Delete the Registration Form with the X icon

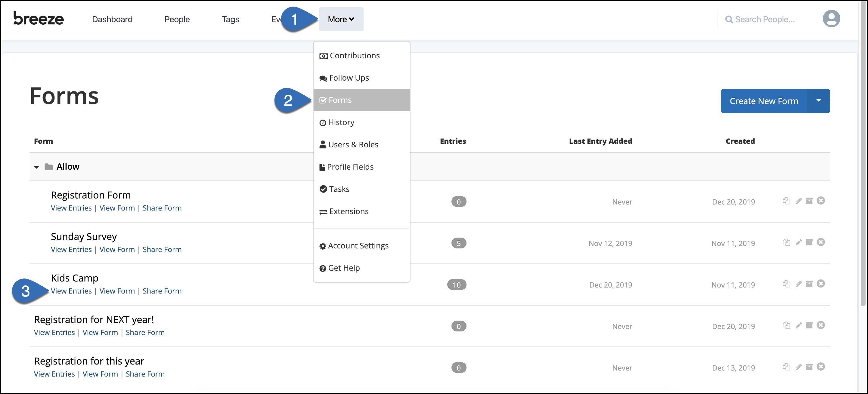(821, 201)
